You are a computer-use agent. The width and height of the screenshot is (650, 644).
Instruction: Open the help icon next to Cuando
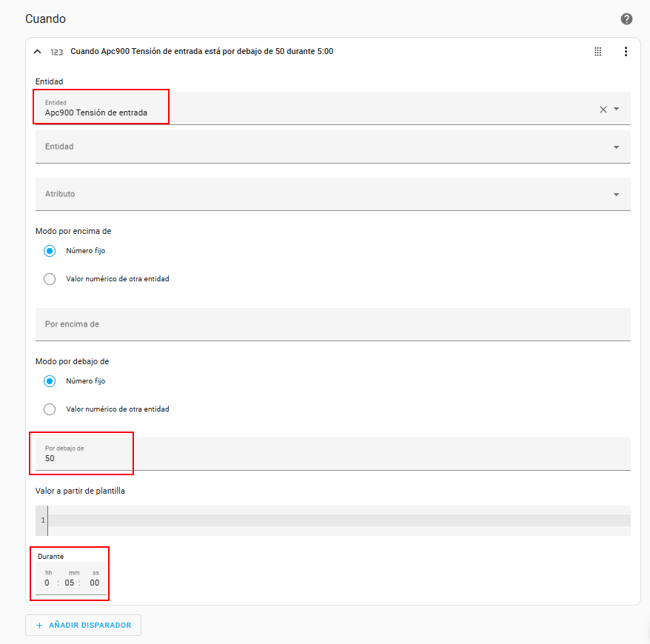click(626, 19)
